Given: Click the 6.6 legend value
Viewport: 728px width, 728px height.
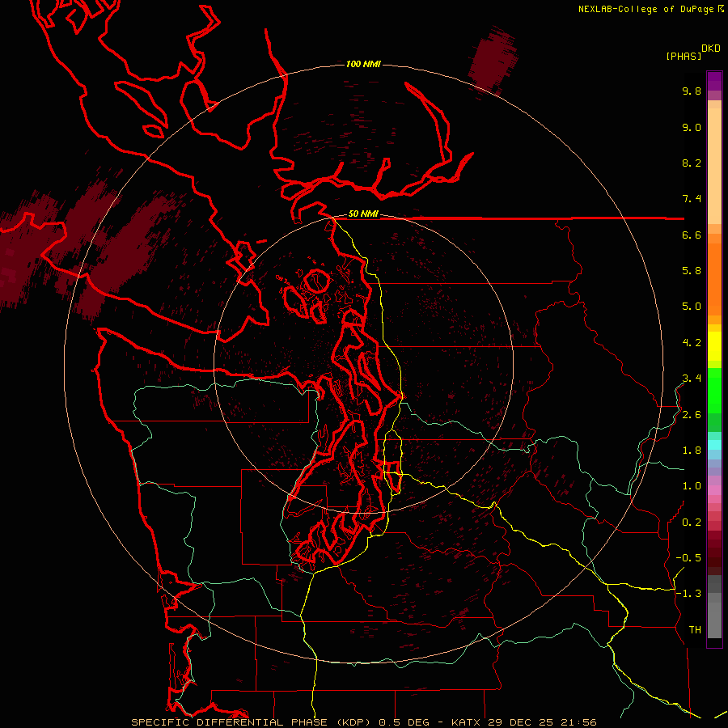Looking at the screenshot, I should click(692, 235).
